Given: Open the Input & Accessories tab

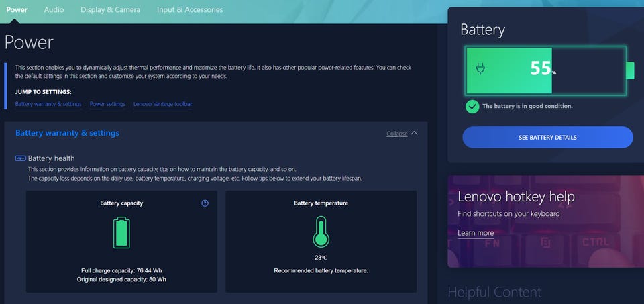Looking at the screenshot, I should [x=190, y=9].
